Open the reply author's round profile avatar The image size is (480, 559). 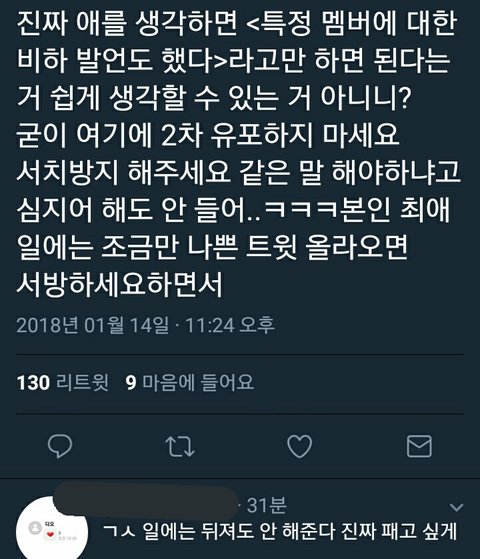[52, 528]
